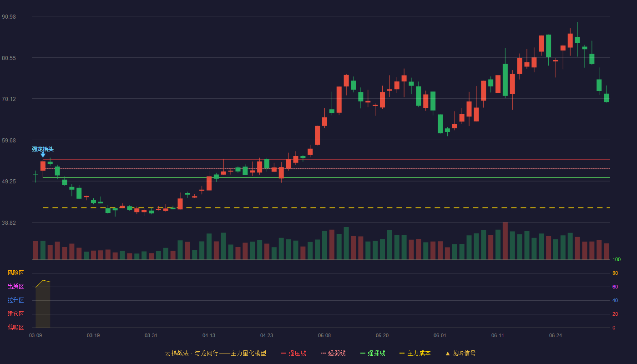Toggle the 强弱线 legend item
The width and height of the screenshot is (637, 364).
click(x=333, y=353)
